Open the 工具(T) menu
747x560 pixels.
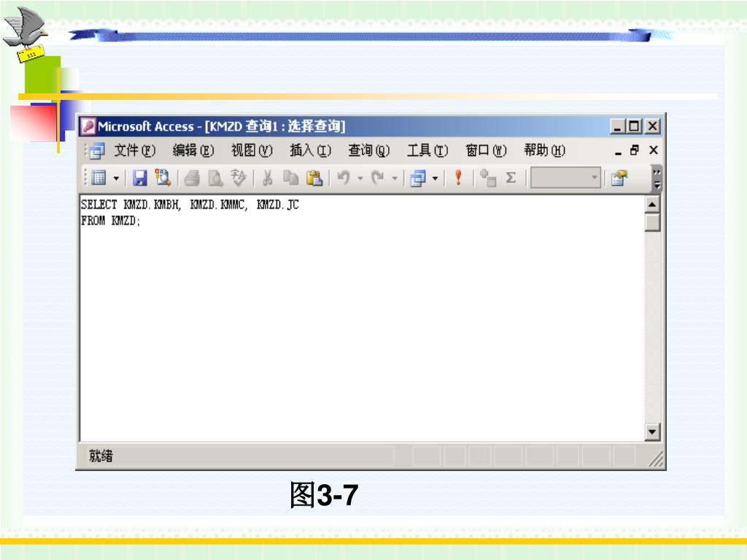click(427, 150)
